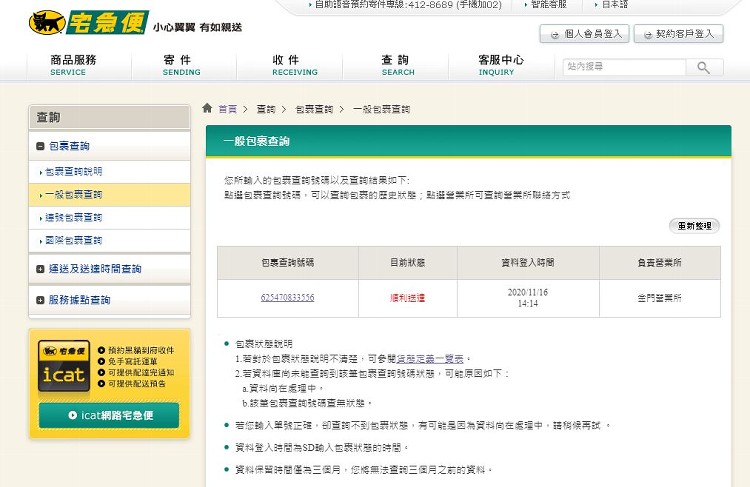
Task: Open the 收件 RECEIVING menu
Action: [x=295, y=66]
